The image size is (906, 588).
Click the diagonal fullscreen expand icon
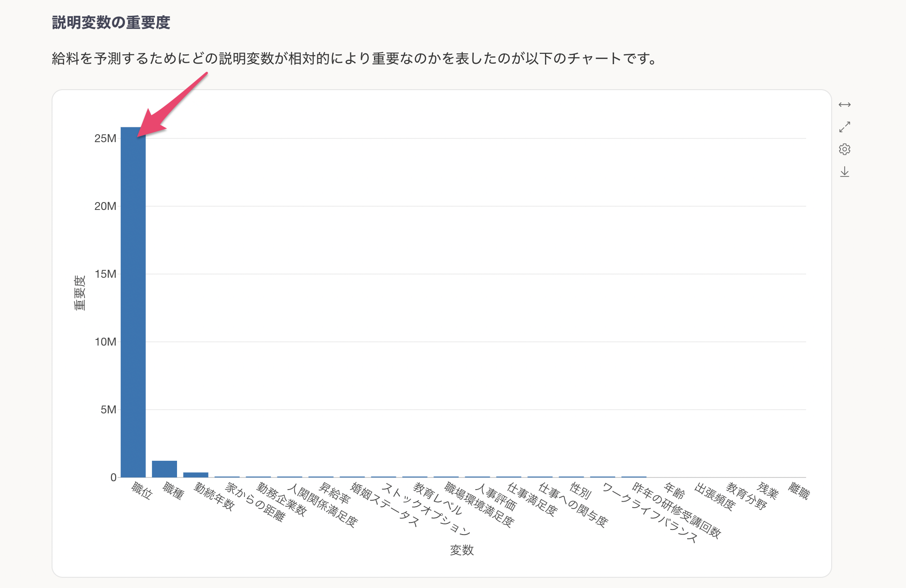844,127
